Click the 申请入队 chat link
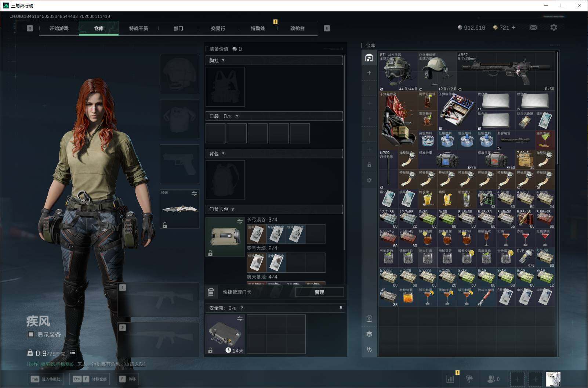Screen dimensions: 588x388 134,364
